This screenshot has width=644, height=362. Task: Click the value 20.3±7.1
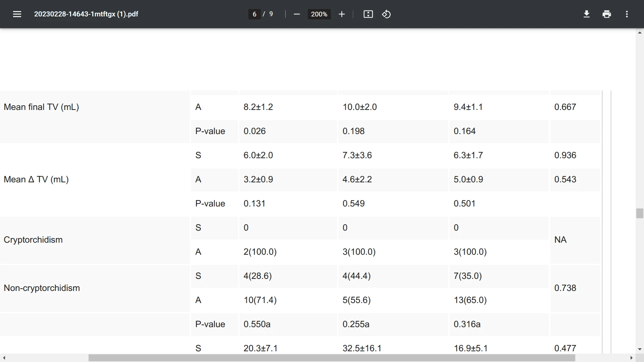(x=261, y=348)
